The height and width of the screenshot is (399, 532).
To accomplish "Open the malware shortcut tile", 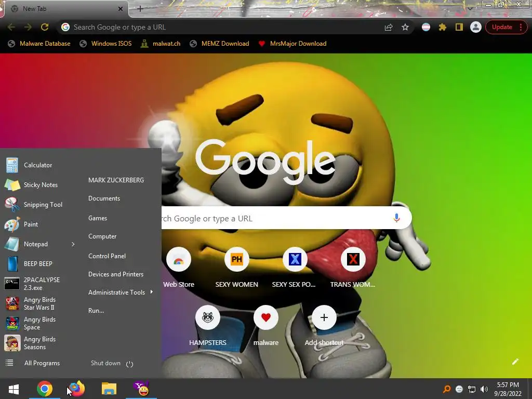I will click(x=266, y=326).
